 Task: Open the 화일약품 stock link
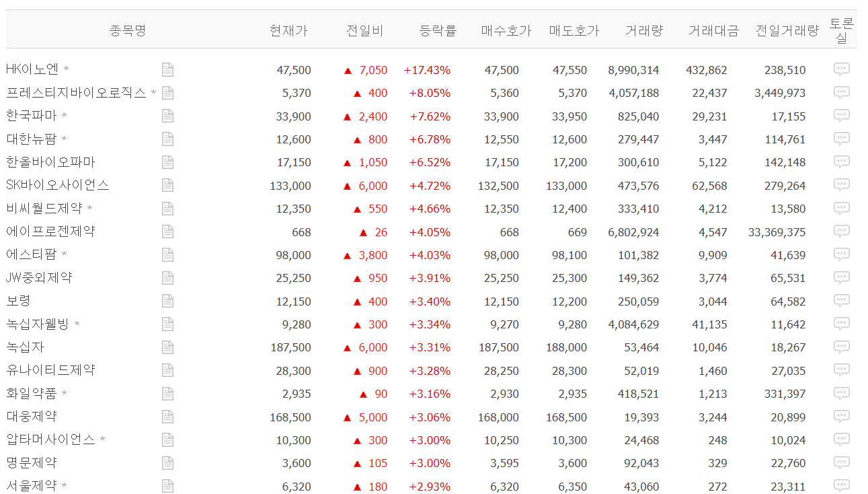[31, 394]
